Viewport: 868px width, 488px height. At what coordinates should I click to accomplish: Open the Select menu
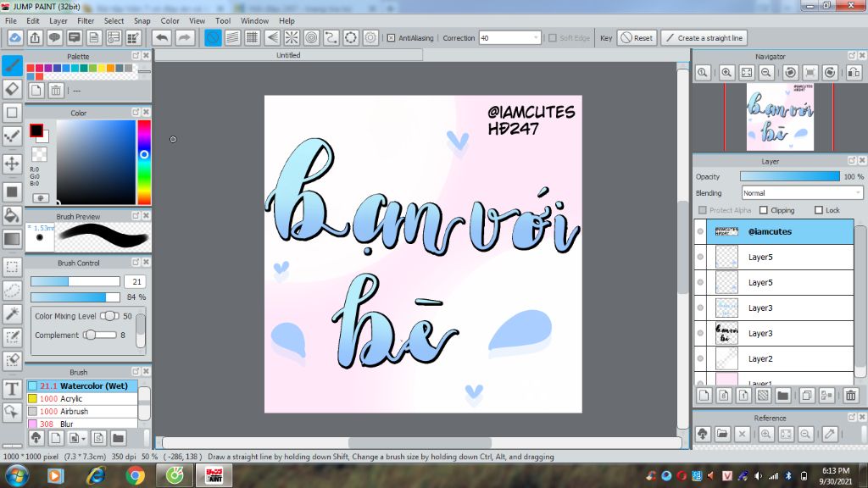point(114,20)
